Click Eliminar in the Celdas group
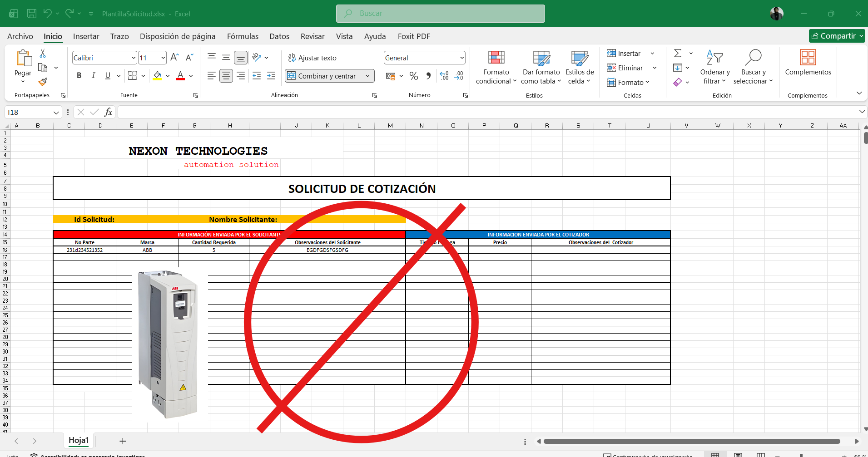 (625, 68)
